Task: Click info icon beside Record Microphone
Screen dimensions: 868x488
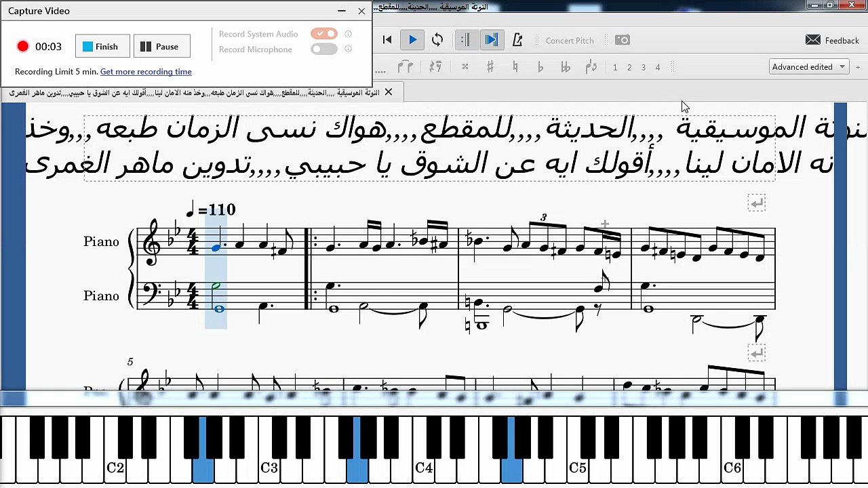Action: [348, 49]
